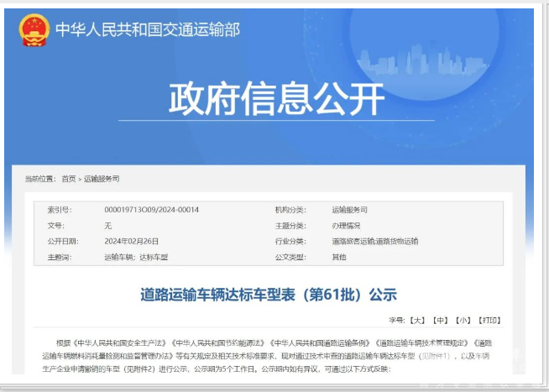Open 运输服务司 in the breadcrumb path
The width and height of the screenshot is (549, 392).
click(x=102, y=179)
